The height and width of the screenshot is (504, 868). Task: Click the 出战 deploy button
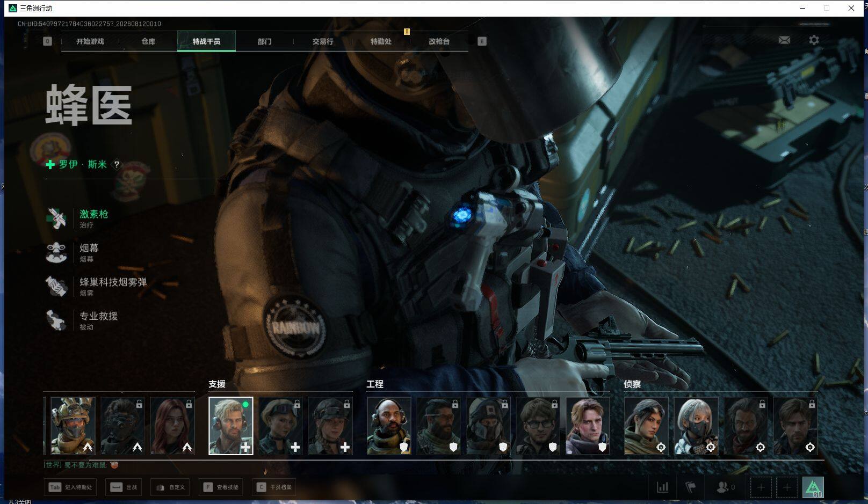coord(124,487)
